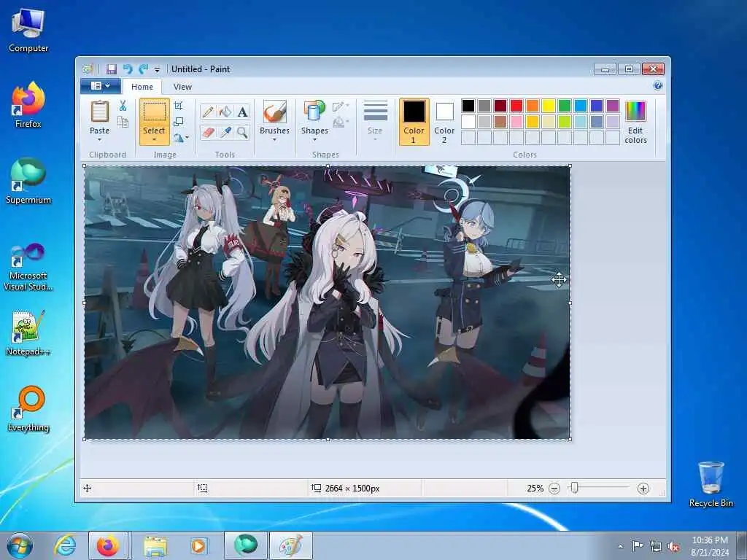Select the Fill with color bucket tool
This screenshot has width=747, height=560.
(225, 112)
